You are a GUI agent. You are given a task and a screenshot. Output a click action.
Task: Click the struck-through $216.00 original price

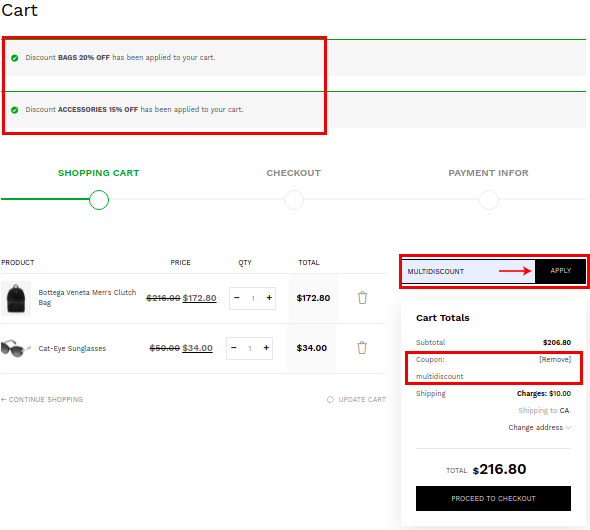pos(163,298)
